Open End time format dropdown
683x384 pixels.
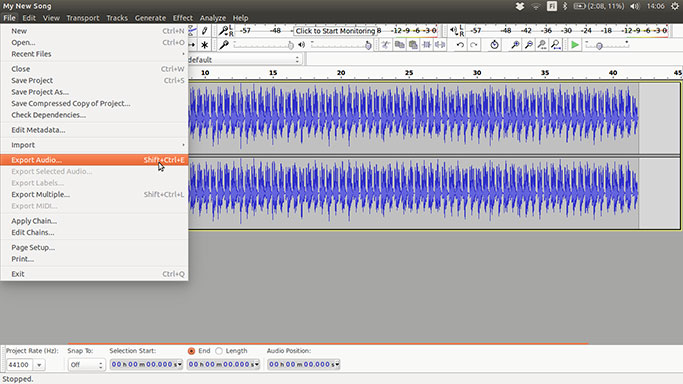pos(257,364)
